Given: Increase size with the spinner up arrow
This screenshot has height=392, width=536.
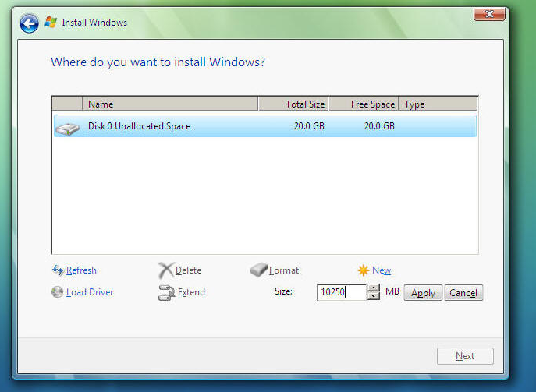Looking at the screenshot, I should tap(374, 288).
